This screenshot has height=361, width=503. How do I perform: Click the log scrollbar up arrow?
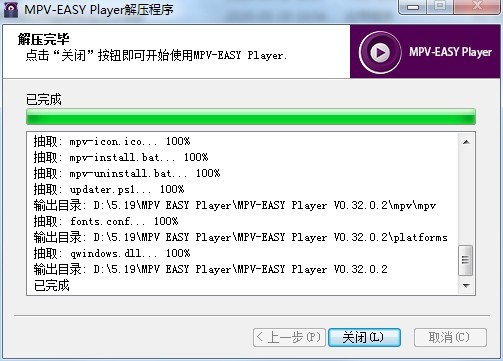point(466,142)
